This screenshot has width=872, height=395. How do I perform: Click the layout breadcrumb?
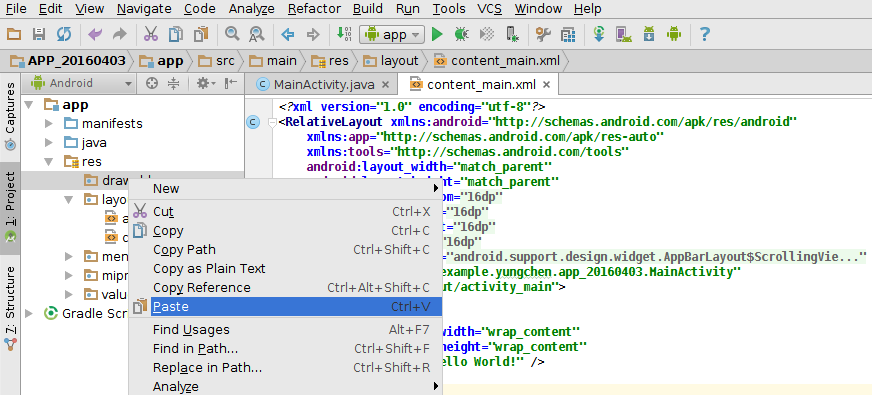[390, 61]
